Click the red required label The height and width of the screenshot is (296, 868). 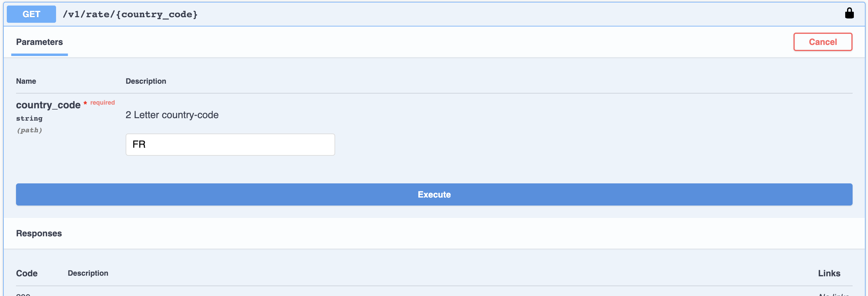pyautogui.click(x=103, y=102)
